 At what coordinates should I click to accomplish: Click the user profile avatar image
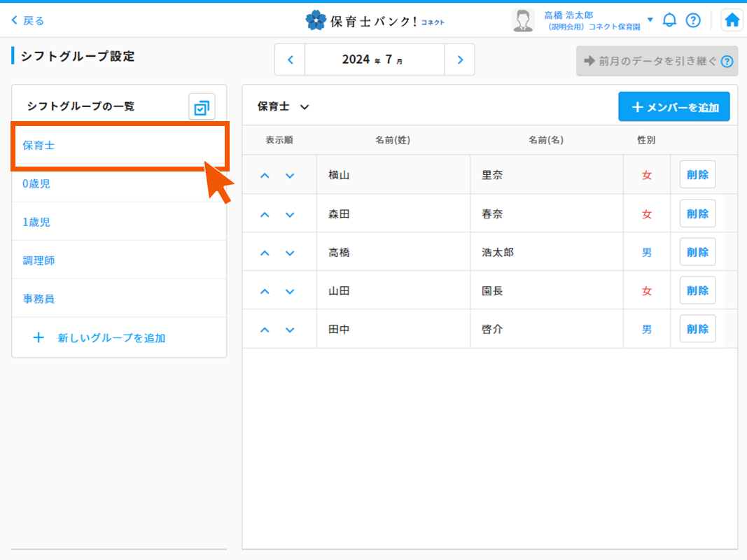(522, 20)
